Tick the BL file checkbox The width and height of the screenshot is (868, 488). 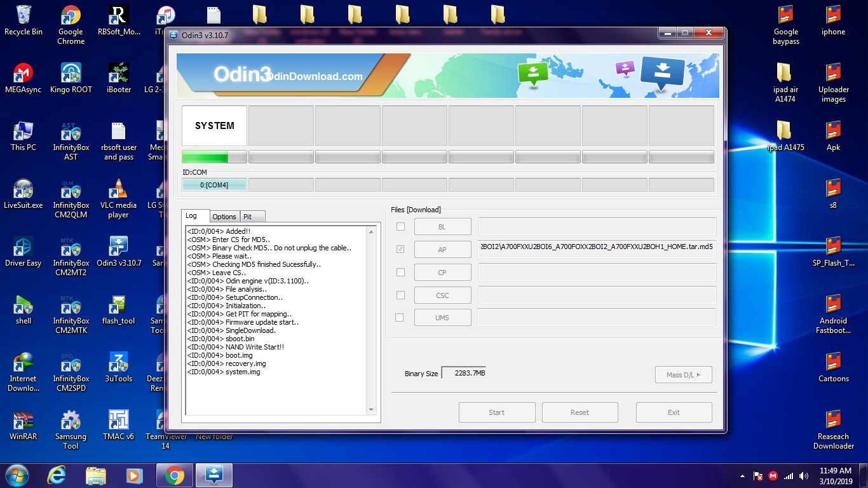point(400,227)
